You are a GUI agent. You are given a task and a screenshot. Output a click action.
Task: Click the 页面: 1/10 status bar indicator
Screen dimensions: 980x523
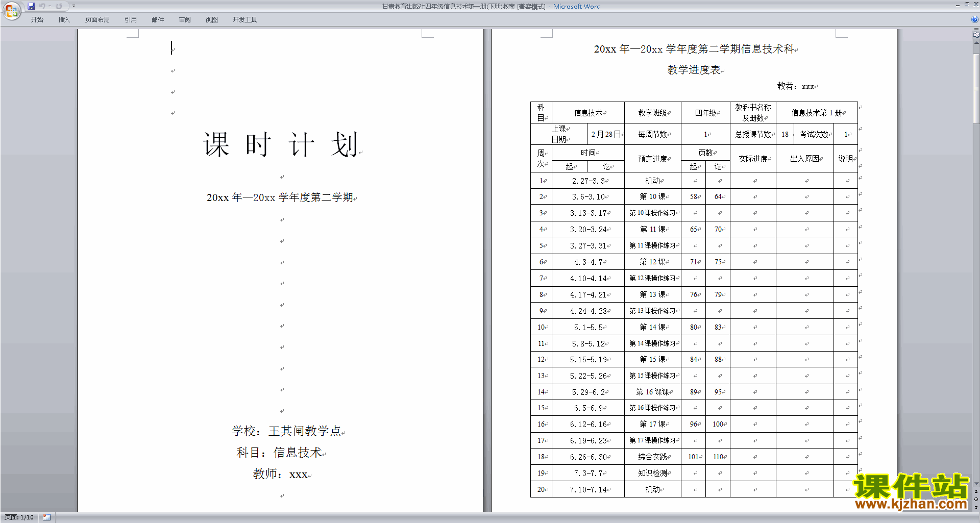click(x=19, y=517)
